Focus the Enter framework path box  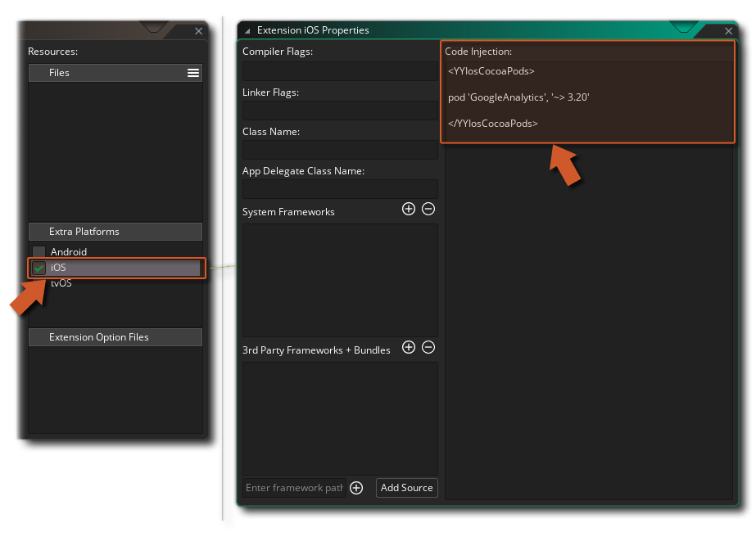294,488
